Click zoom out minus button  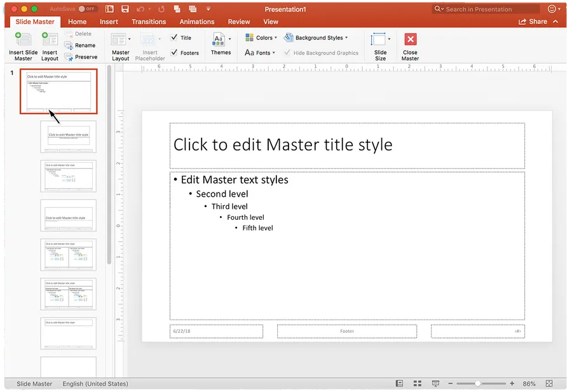point(451,383)
